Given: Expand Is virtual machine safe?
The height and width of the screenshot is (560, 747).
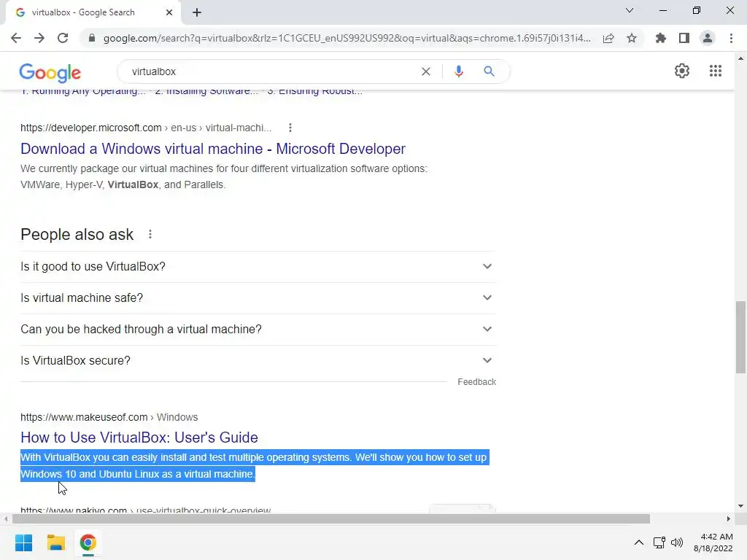Looking at the screenshot, I should coord(258,297).
